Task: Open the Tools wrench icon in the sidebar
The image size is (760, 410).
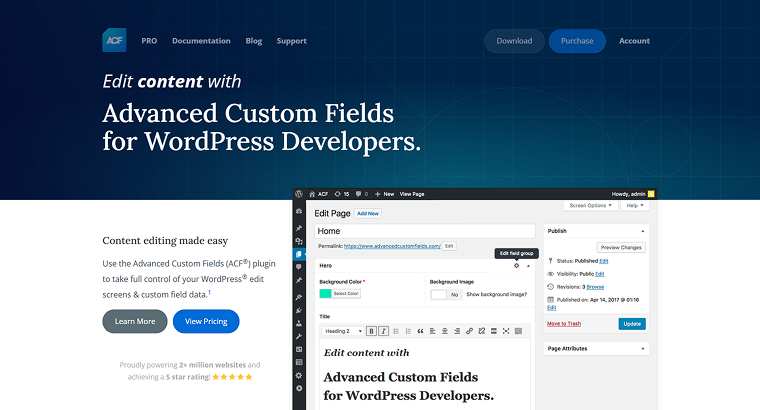Action: pyautogui.click(x=299, y=336)
